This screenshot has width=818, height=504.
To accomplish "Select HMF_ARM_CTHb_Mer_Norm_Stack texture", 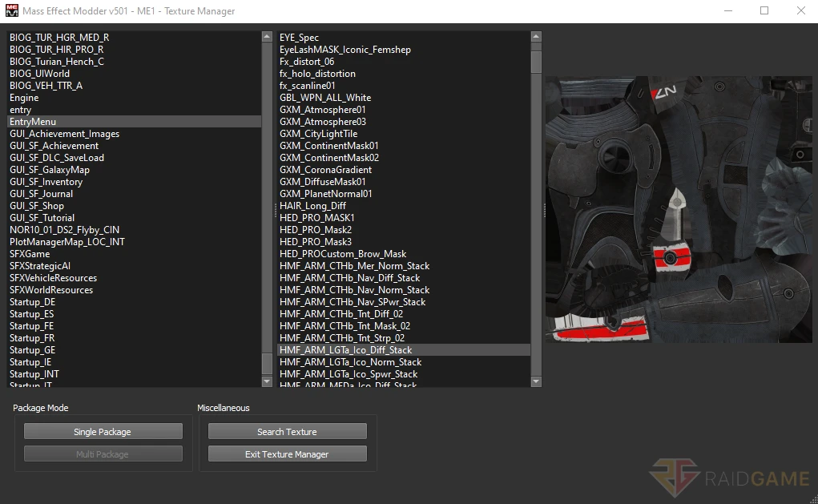I will point(404,265).
